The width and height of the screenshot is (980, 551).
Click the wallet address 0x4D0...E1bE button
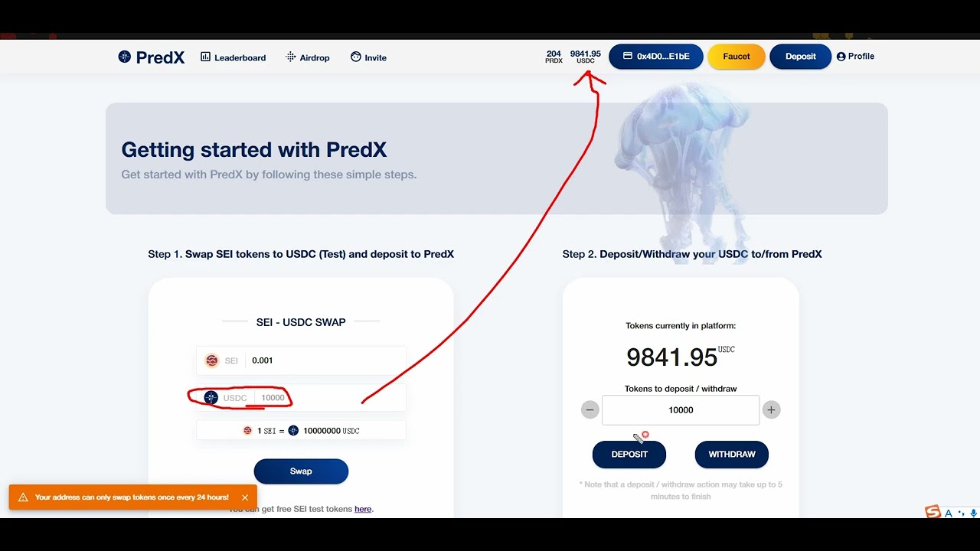656,57
